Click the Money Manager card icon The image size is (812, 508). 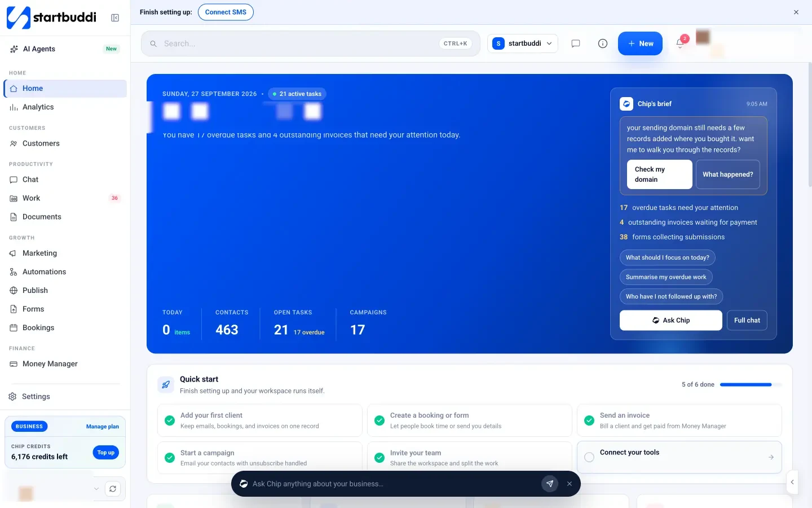[14, 364]
